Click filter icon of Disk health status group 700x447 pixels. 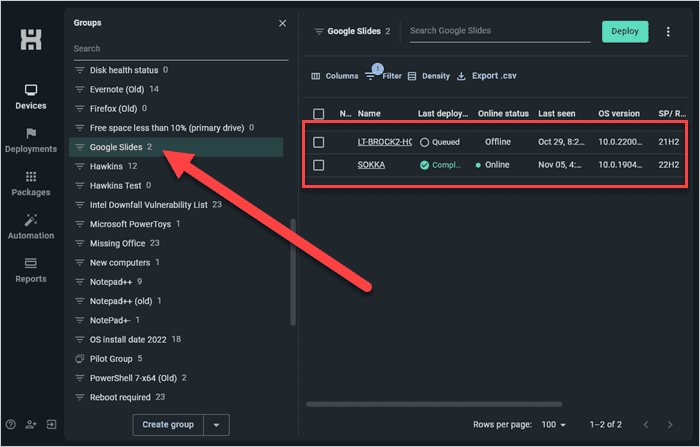click(x=79, y=70)
